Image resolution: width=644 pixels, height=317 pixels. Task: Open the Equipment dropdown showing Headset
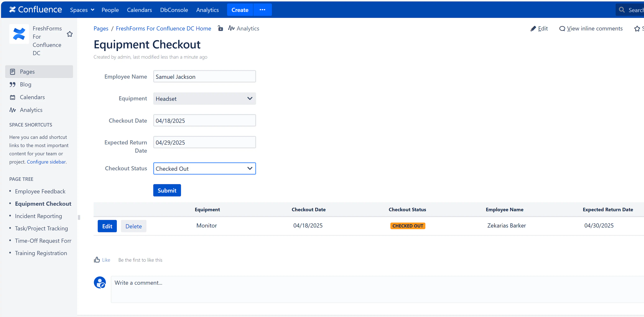pos(204,99)
